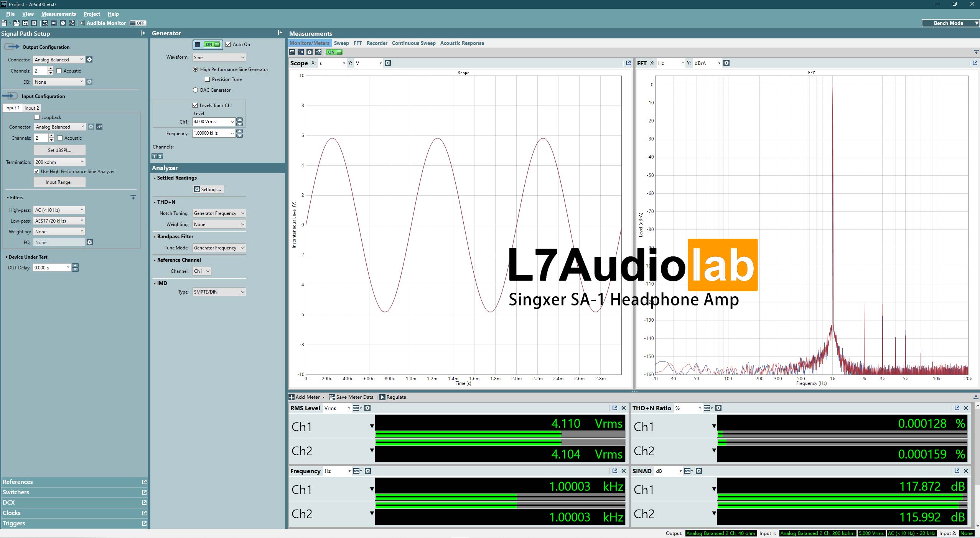Click the output Connector settings gear icon
Image resolution: width=980 pixels, height=538 pixels.
tap(89, 59)
